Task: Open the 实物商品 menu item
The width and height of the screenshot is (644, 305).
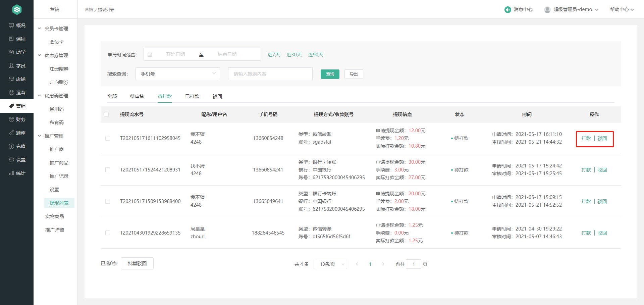Action: click(55, 216)
